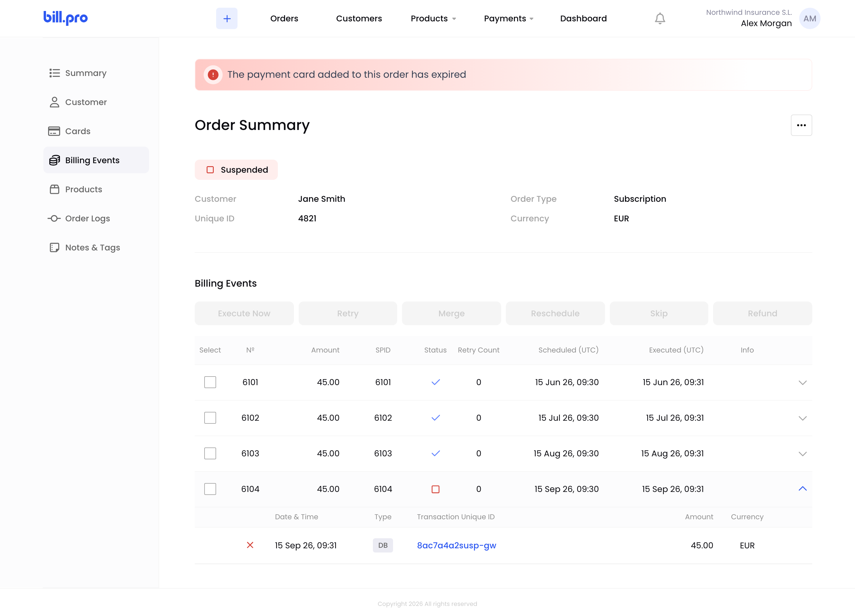Viewport: 855px width, 616px height.
Task: Collapse the 6104 billing event details
Action: [x=802, y=489]
